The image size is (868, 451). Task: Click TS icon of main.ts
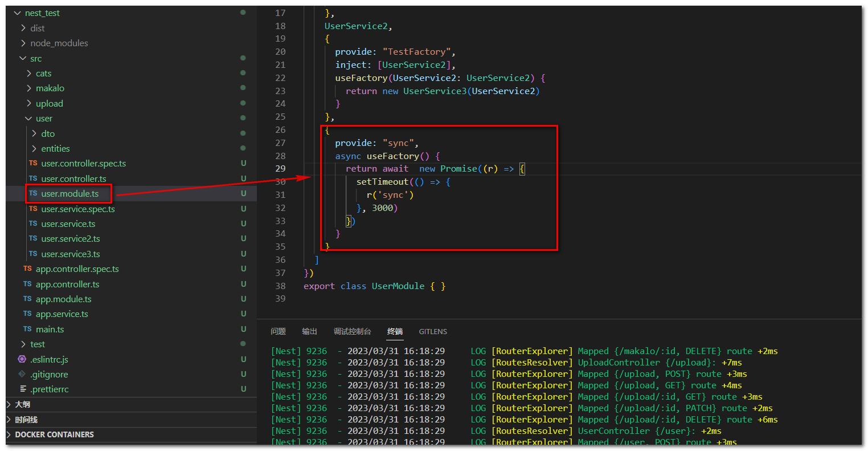coord(27,329)
